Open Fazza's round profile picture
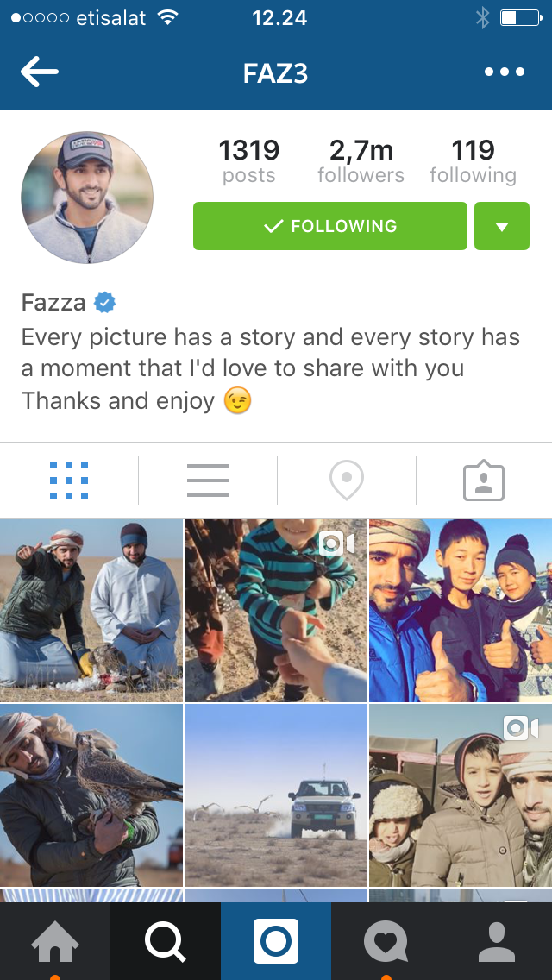This screenshot has width=552, height=980. coord(87,198)
